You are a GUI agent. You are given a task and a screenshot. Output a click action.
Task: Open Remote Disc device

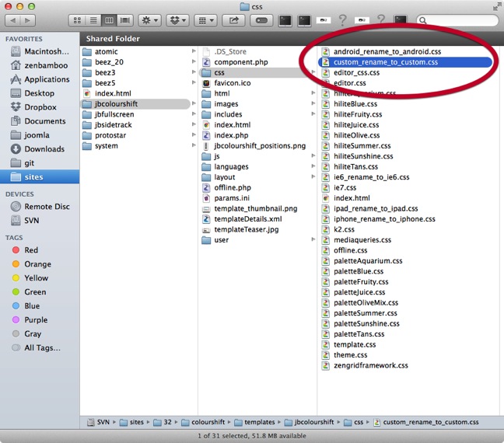pyautogui.click(x=40, y=206)
